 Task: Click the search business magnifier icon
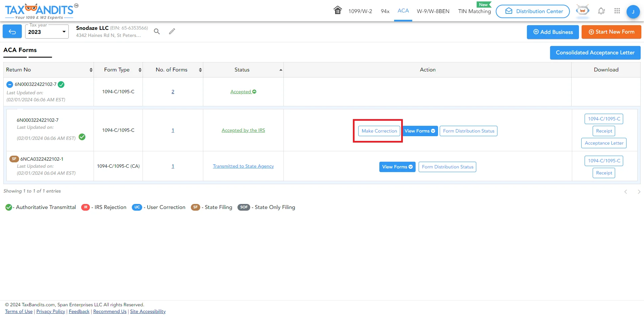[157, 32]
